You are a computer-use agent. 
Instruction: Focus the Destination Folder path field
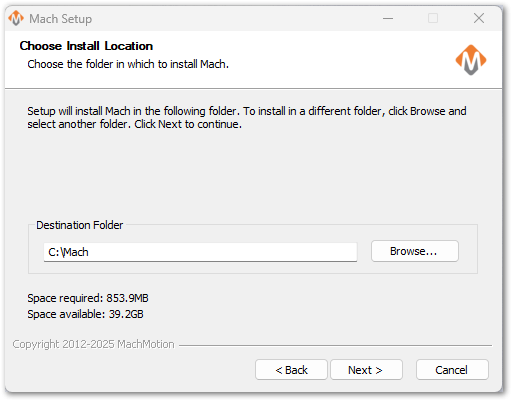(200, 252)
